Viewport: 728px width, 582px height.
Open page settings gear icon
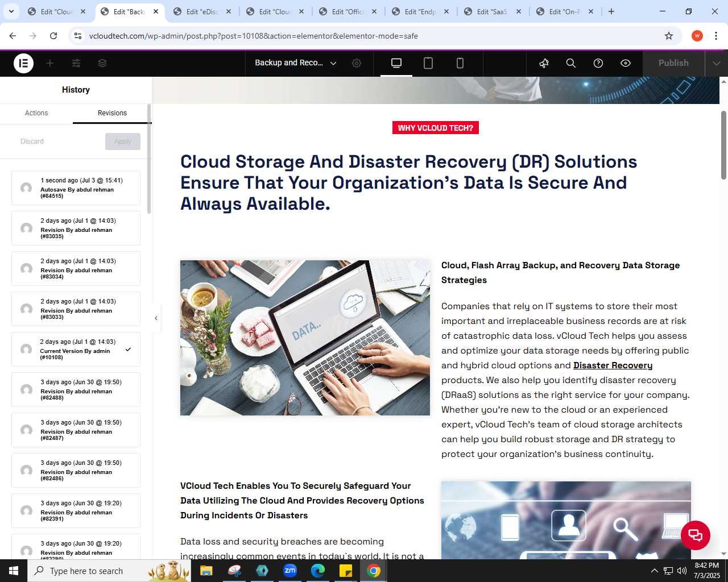pyautogui.click(x=357, y=63)
